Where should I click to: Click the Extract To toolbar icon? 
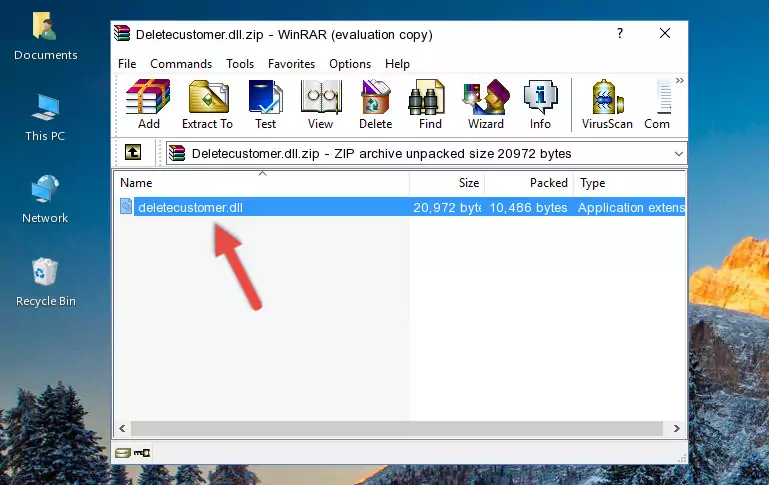point(207,104)
